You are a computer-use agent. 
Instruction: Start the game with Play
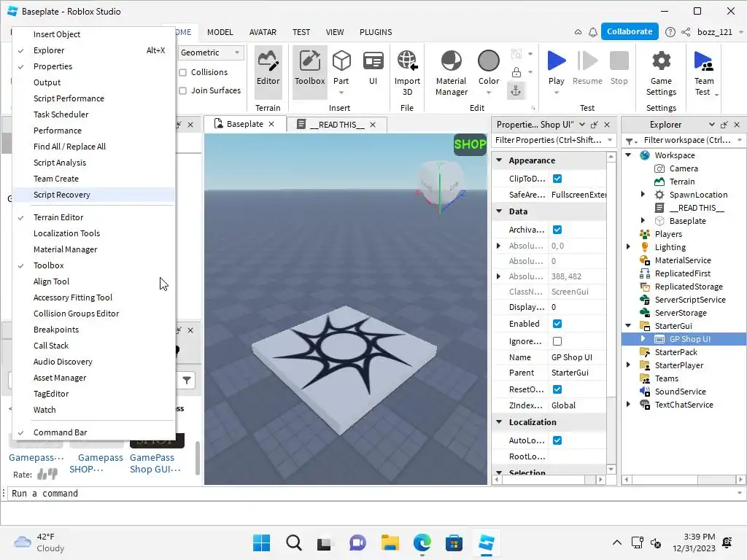coord(556,68)
